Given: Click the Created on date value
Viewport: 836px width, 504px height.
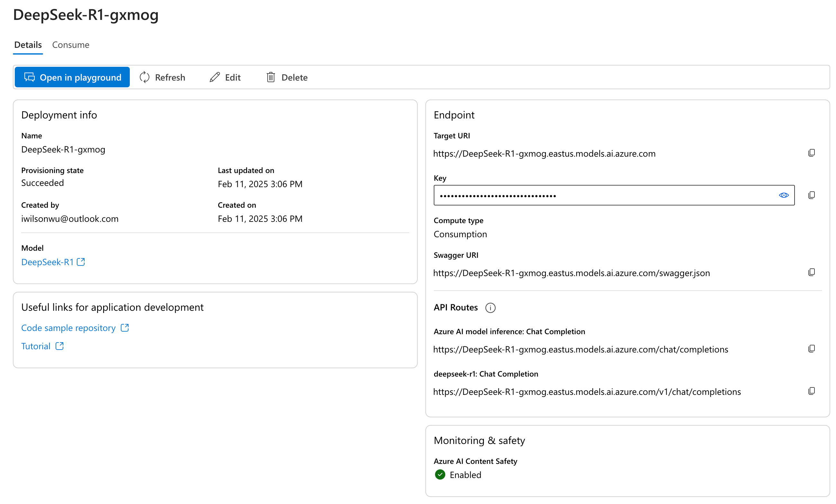Looking at the screenshot, I should click(x=260, y=219).
